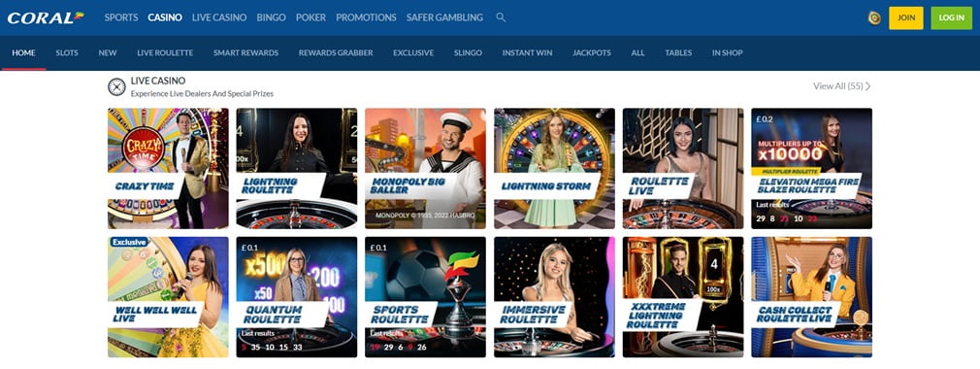
Task: Click the yellow JOIN button
Action: 905,18
